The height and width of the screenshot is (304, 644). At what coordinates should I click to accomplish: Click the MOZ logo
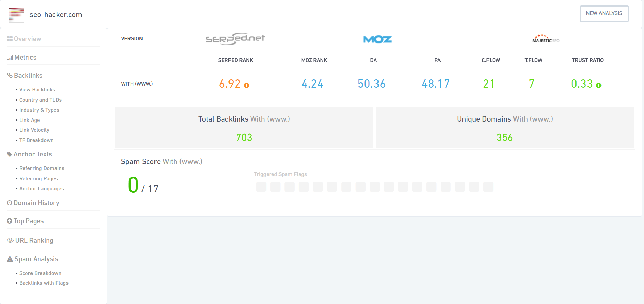(377, 39)
